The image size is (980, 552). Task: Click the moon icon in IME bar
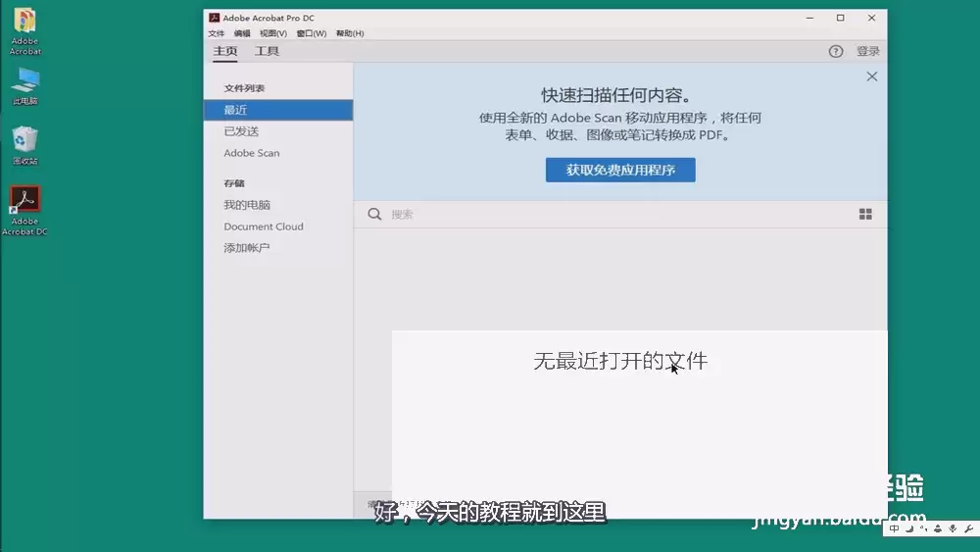pyautogui.click(x=909, y=528)
